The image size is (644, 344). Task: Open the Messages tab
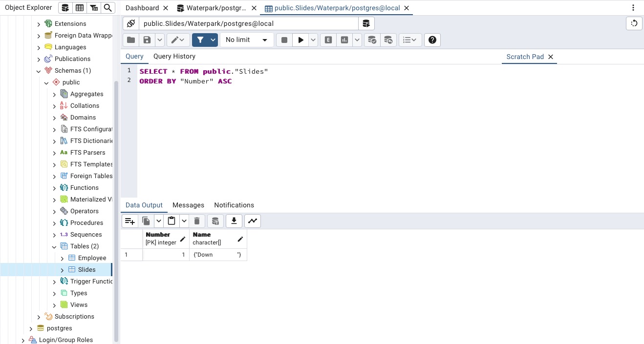(x=188, y=205)
